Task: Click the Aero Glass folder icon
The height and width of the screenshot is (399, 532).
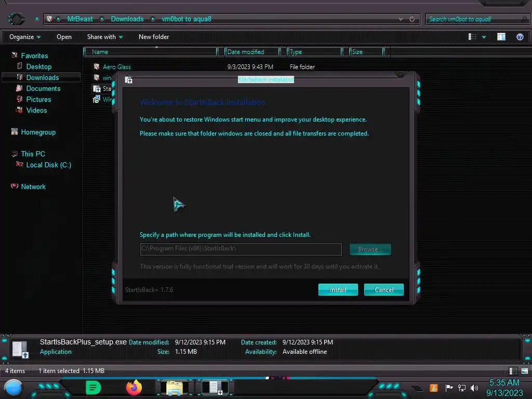Action: [x=97, y=66]
